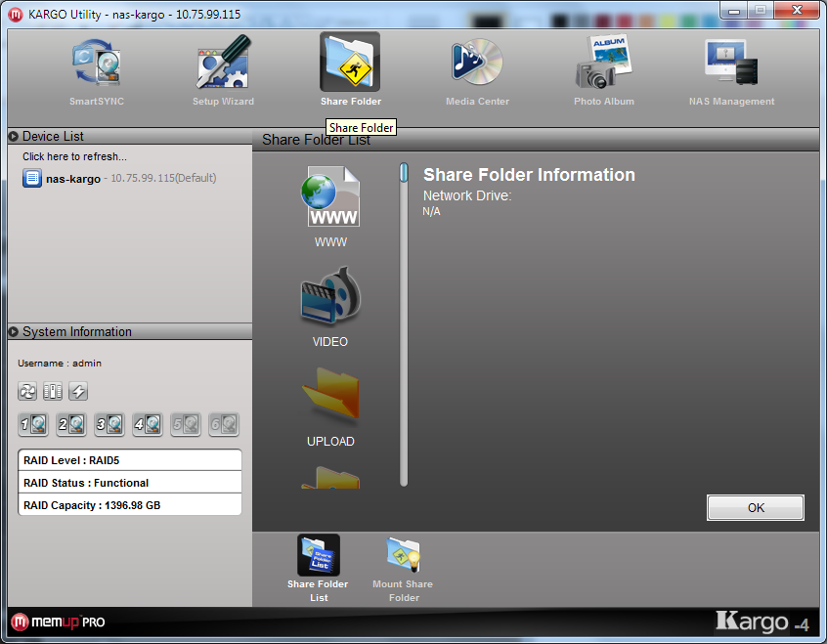Click here to refresh device list

coord(74,156)
